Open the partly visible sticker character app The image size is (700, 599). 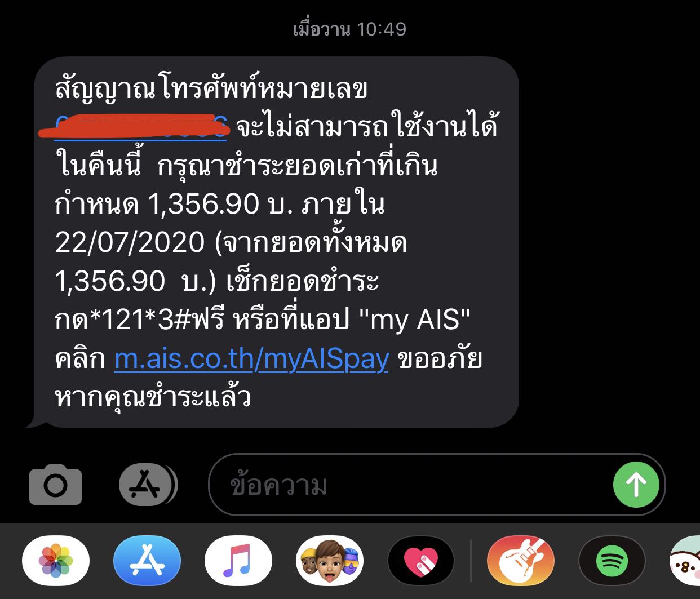685,561
